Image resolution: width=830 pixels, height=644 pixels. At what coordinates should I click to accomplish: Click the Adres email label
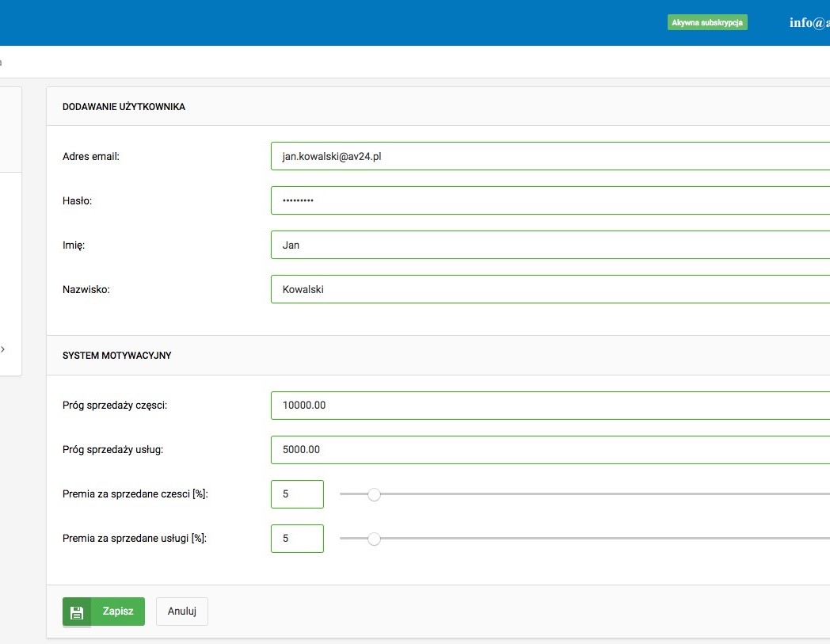[x=90, y=157]
